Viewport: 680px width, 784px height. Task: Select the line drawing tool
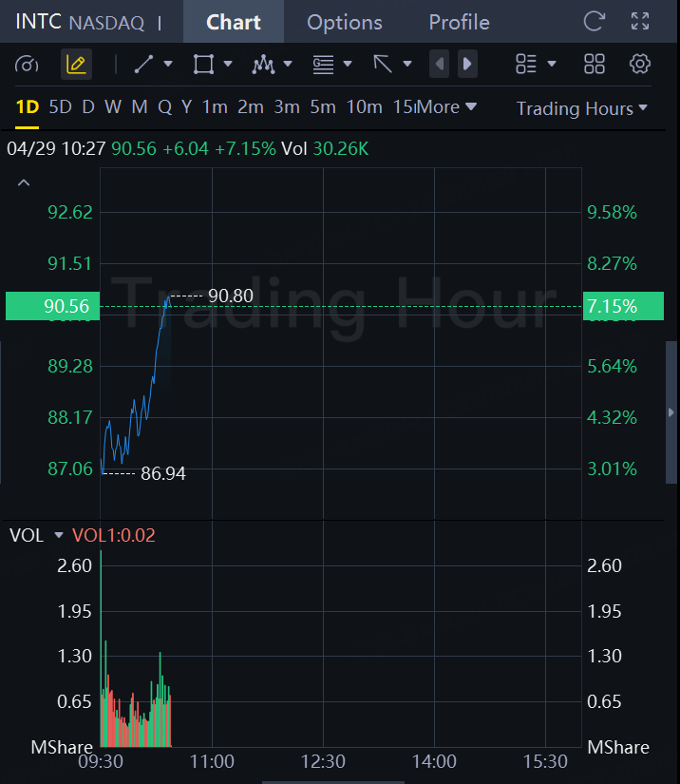coord(144,64)
